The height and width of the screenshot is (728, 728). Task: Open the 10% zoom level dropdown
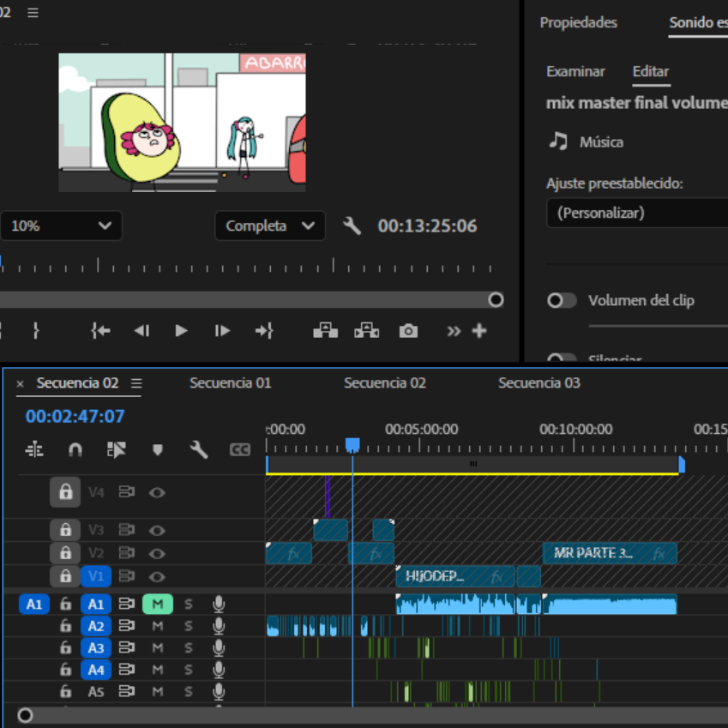(x=61, y=226)
